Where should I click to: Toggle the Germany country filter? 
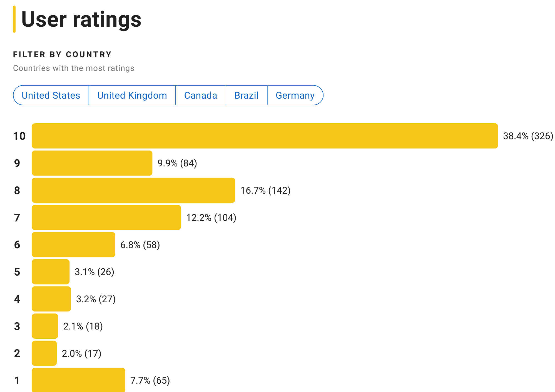[x=295, y=95]
